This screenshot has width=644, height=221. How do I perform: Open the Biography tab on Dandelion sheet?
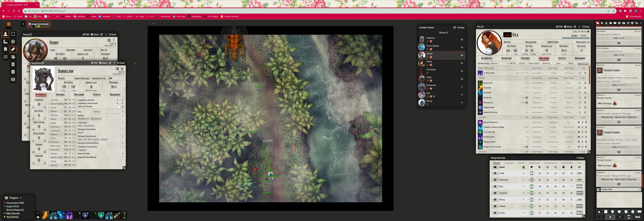(115, 95)
